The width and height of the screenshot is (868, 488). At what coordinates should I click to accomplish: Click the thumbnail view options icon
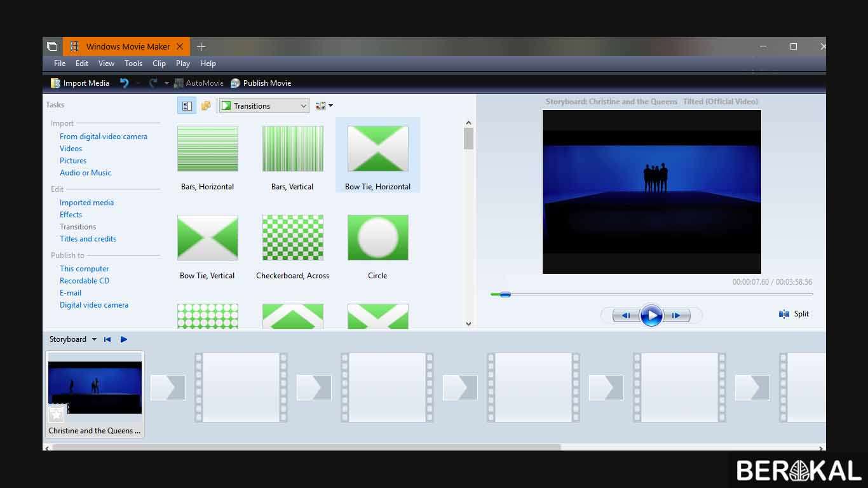tap(322, 105)
